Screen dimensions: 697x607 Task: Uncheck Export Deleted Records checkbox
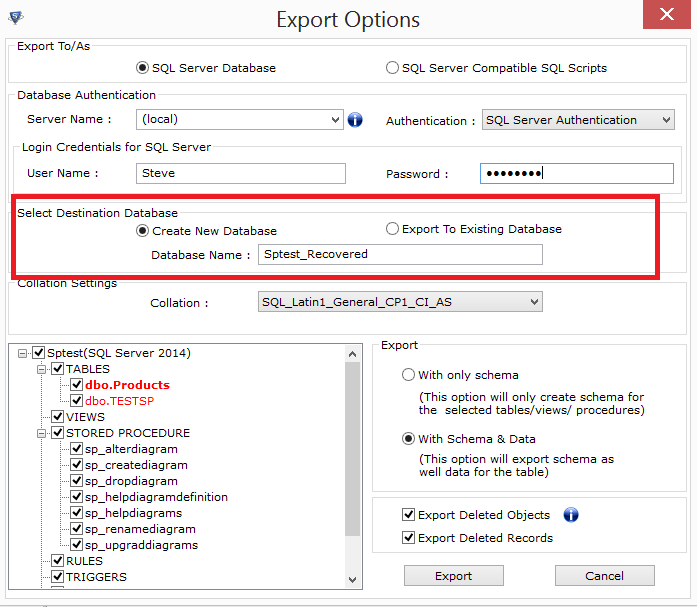(x=408, y=538)
